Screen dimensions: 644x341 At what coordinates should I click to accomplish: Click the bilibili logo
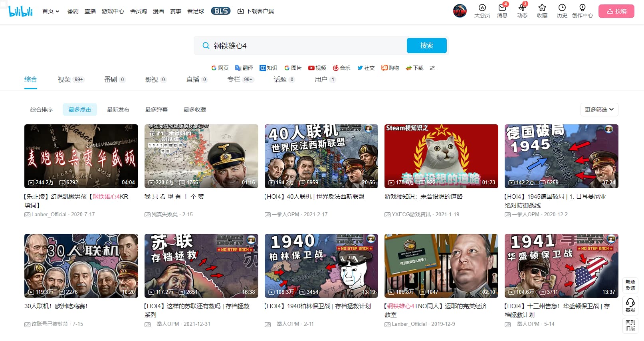click(x=21, y=11)
